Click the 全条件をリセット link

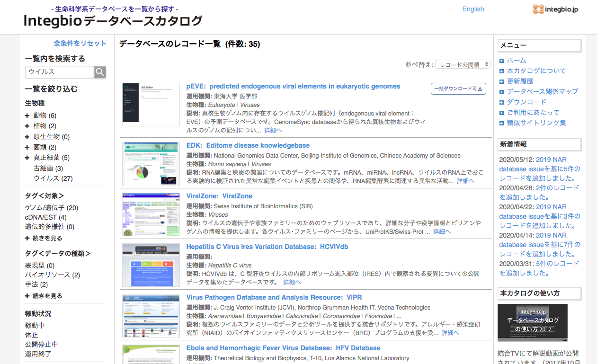(79, 43)
